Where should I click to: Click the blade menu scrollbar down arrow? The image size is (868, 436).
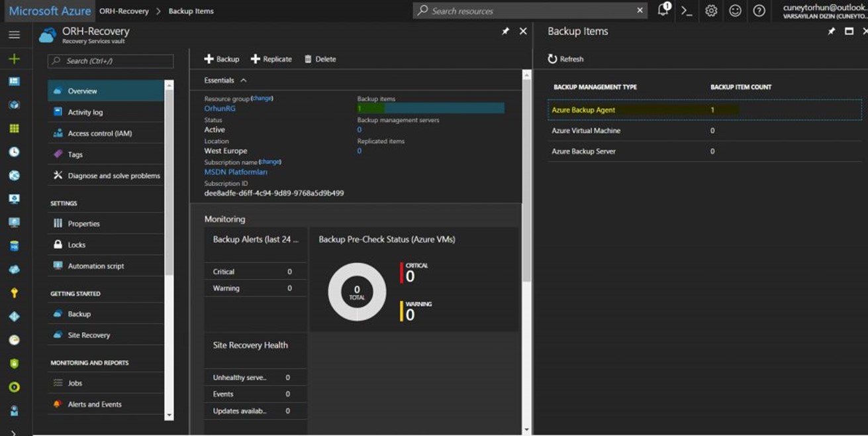coord(169,415)
